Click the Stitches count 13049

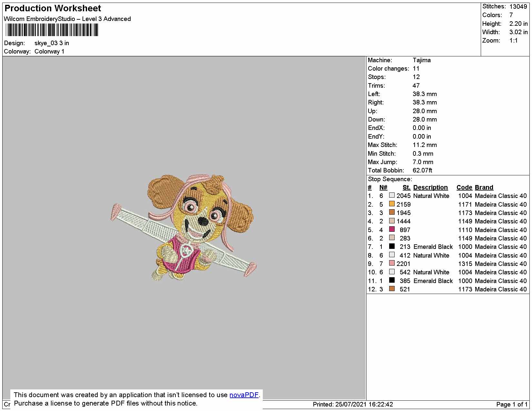[x=518, y=6]
